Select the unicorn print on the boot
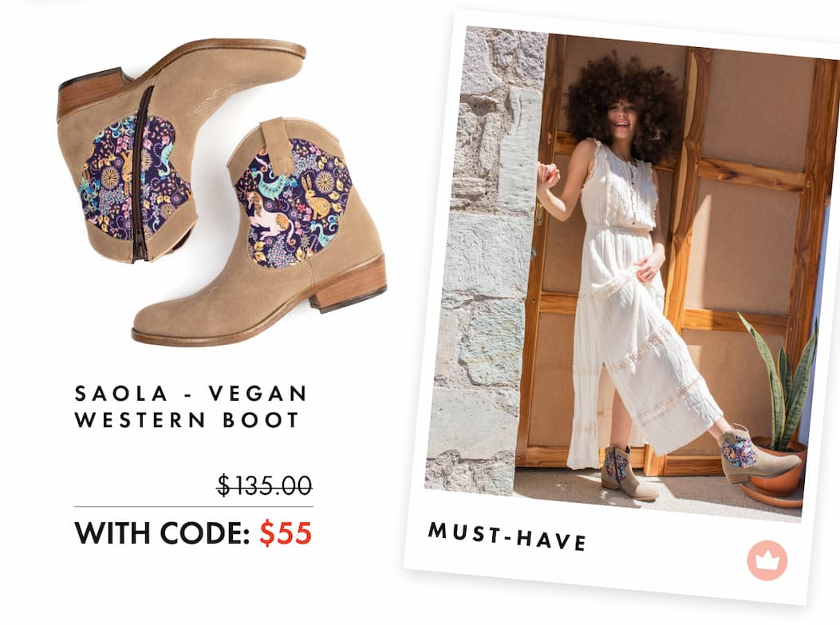Viewport: 840px width, 625px height. pyautogui.click(x=270, y=215)
